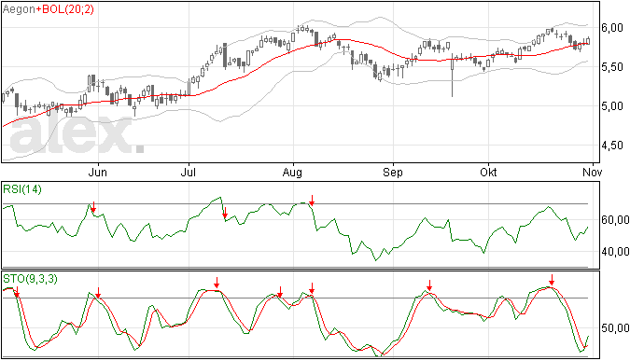Click the 50,00 stochastic axis value

tap(615, 328)
